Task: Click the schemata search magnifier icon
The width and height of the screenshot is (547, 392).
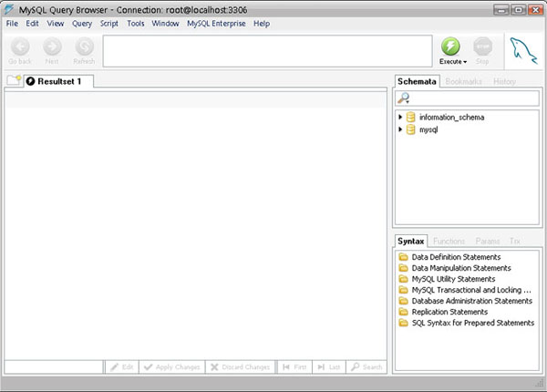Action: tap(404, 98)
